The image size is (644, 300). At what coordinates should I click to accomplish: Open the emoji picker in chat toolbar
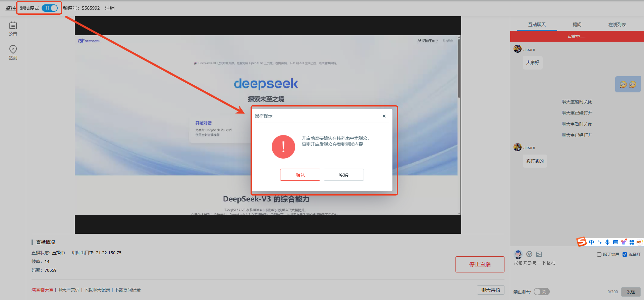(529, 254)
